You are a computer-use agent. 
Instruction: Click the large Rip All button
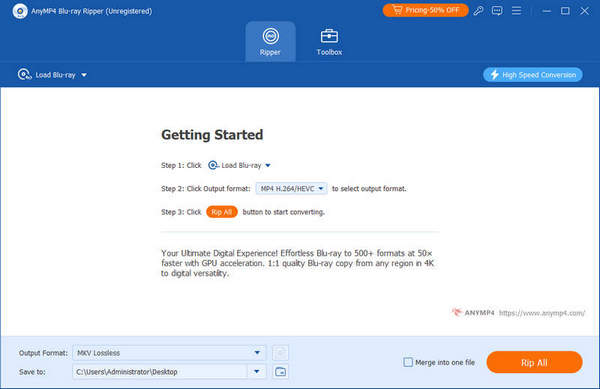point(534,362)
